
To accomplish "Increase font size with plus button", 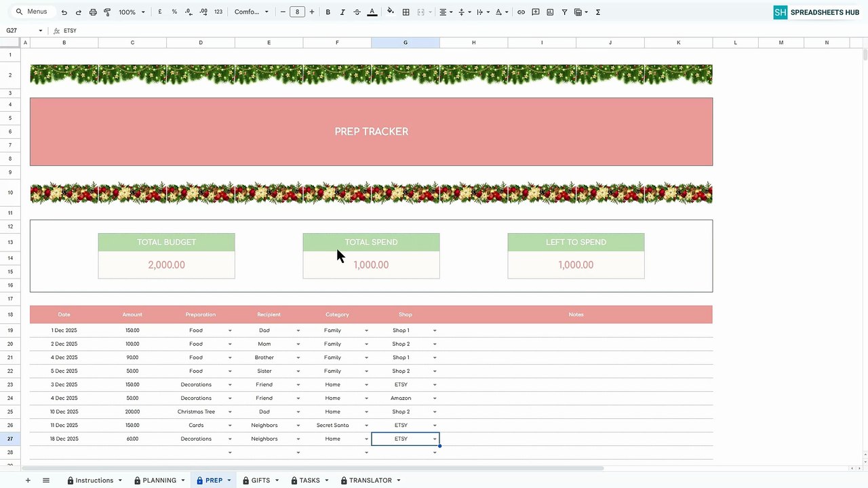I will (x=312, y=12).
